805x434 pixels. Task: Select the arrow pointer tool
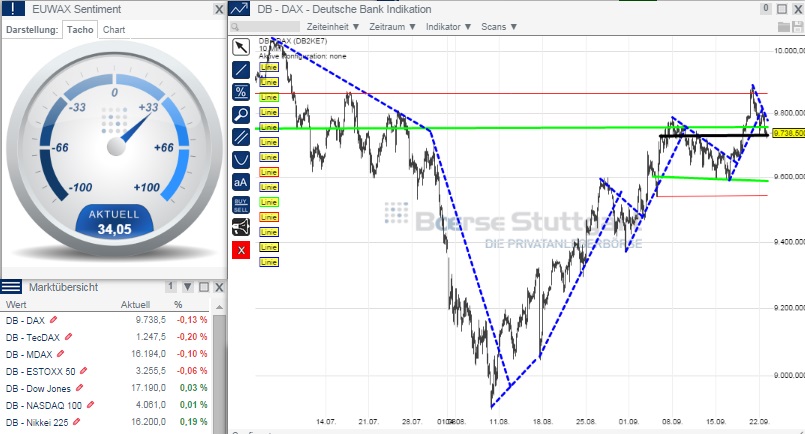[x=241, y=47]
